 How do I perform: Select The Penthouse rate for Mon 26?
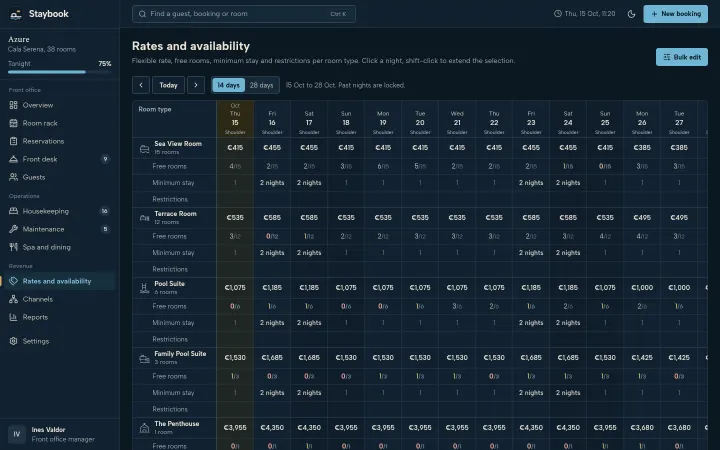[642, 428]
